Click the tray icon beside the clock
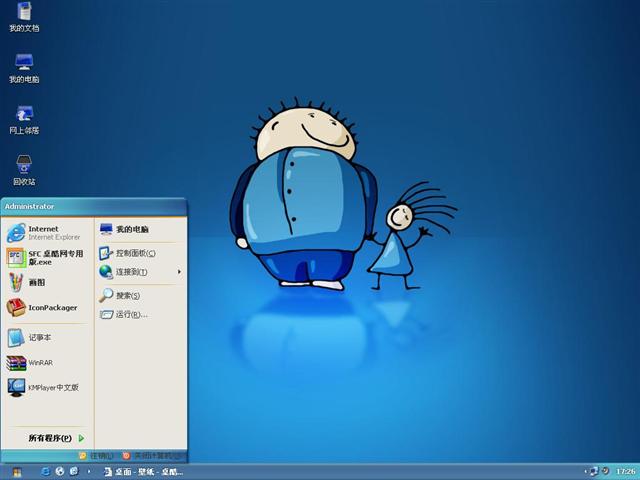Viewport: 640px width, 480px height. (606, 471)
